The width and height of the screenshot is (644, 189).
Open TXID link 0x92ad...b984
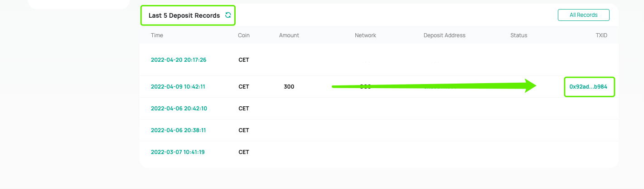point(588,87)
